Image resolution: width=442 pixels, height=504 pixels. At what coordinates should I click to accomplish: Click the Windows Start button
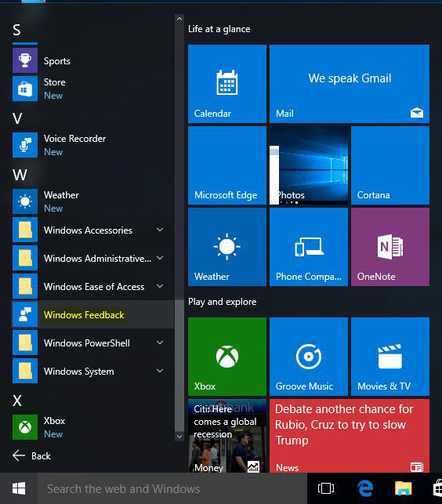(x=19, y=488)
